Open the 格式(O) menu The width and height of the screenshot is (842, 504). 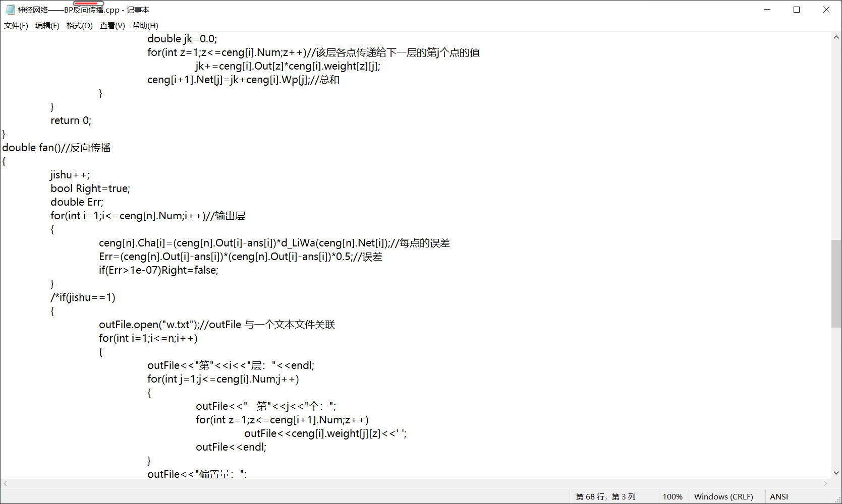tap(80, 26)
